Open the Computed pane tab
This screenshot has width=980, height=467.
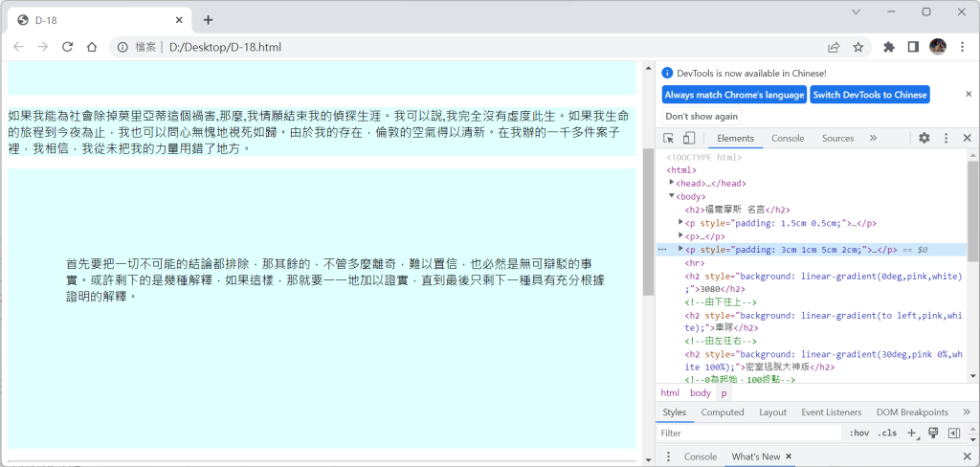point(723,412)
